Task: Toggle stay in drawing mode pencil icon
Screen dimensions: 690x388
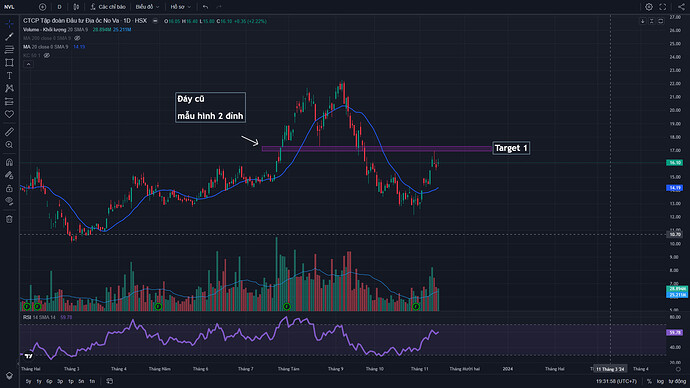Action: pos(9,175)
